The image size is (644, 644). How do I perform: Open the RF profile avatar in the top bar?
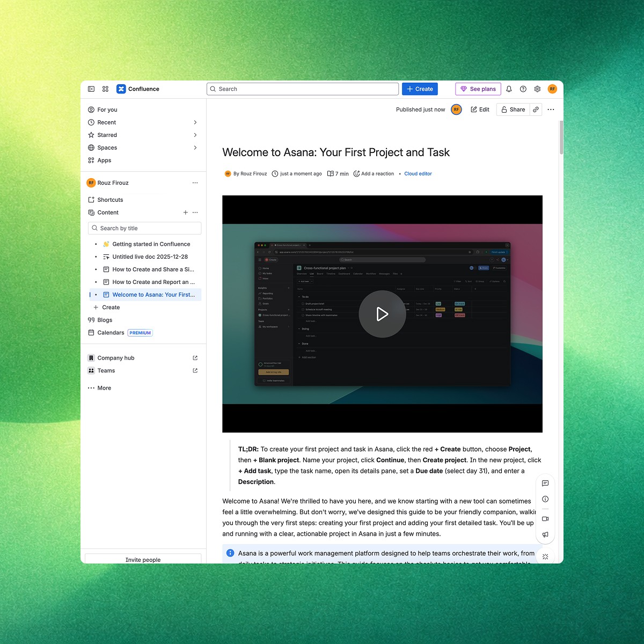coord(552,89)
